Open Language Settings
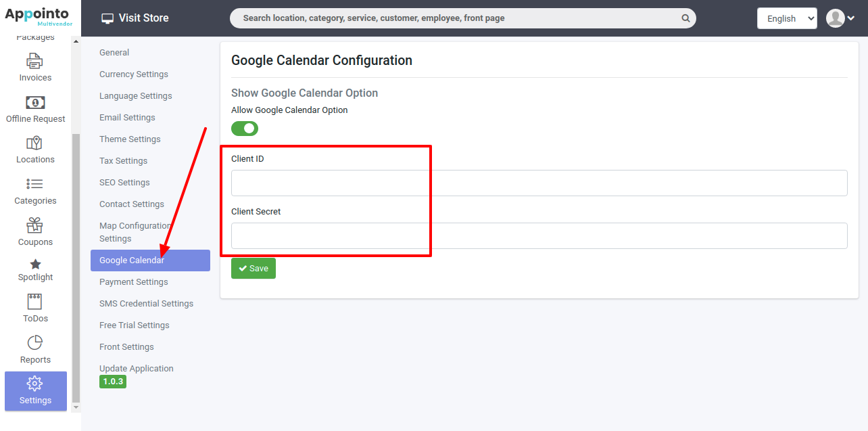This screenshot has height=431, width=868. [136, 96]
